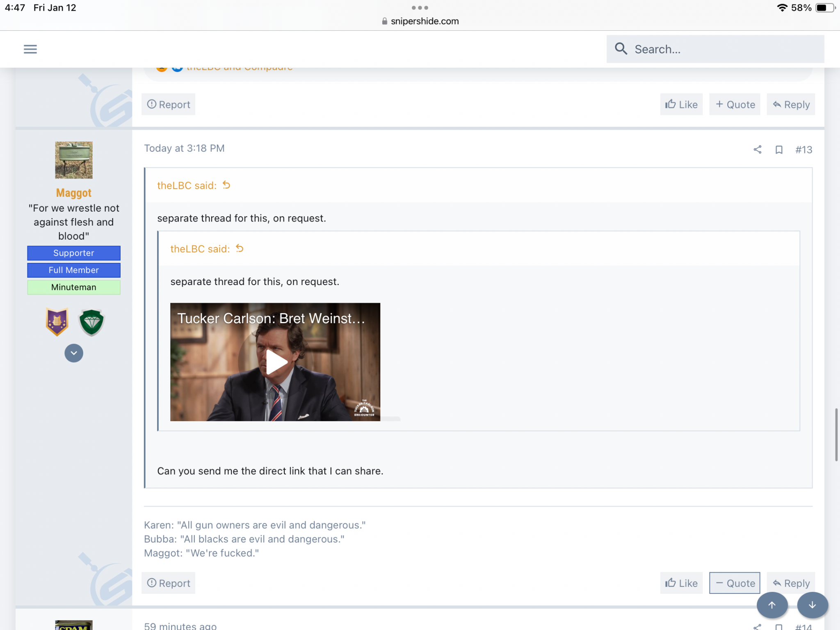Jump to outer quoted theLBC post
The image size is (840, 630).
(187, 185)
